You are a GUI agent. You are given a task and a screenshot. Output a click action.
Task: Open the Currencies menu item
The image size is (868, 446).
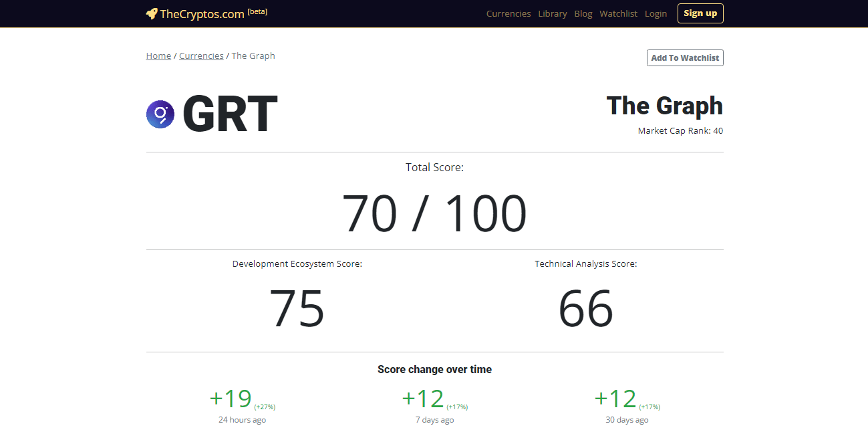coord(509,13)
